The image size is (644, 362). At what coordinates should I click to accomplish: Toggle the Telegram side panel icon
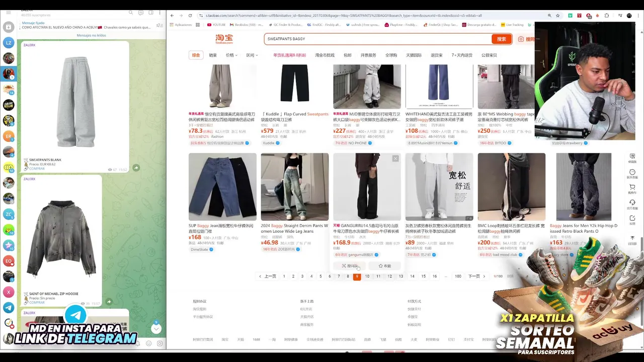151,12
